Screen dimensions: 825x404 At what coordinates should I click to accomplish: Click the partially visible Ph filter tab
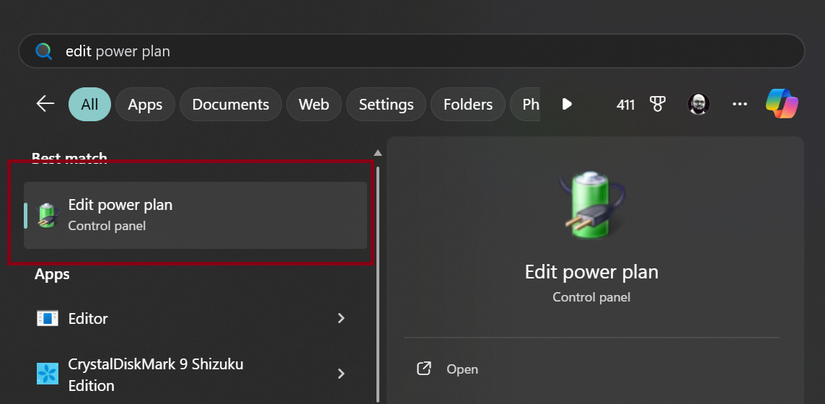[525, 105]
